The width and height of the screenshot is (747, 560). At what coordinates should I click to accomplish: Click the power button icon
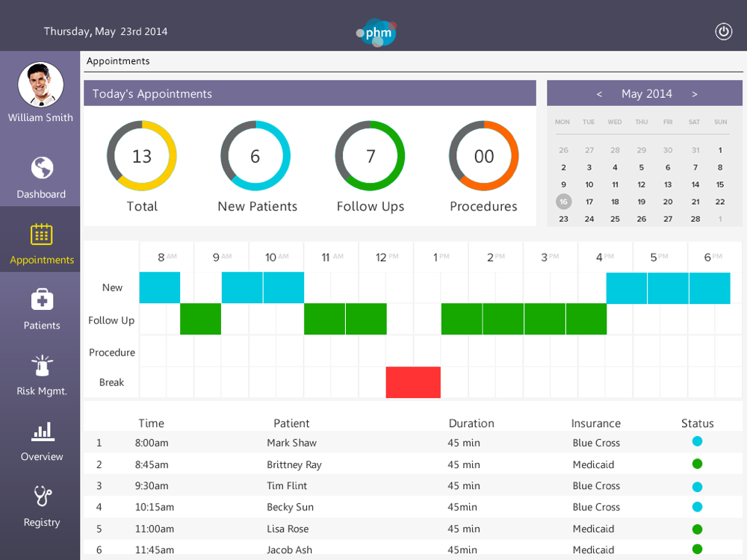coord(723,31)
